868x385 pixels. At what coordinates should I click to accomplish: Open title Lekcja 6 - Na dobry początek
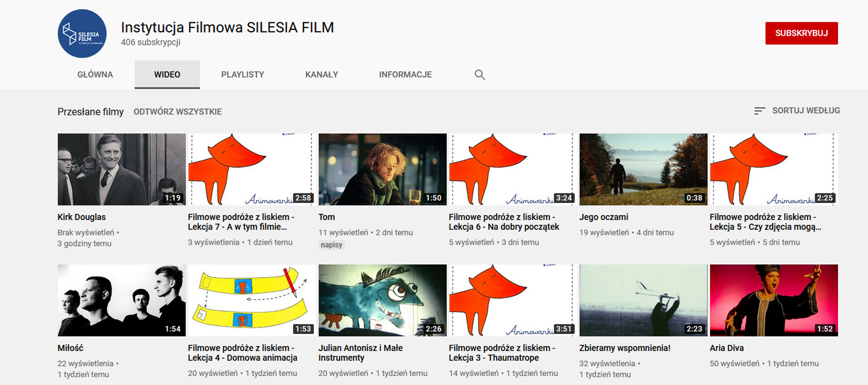coord(504,222)
